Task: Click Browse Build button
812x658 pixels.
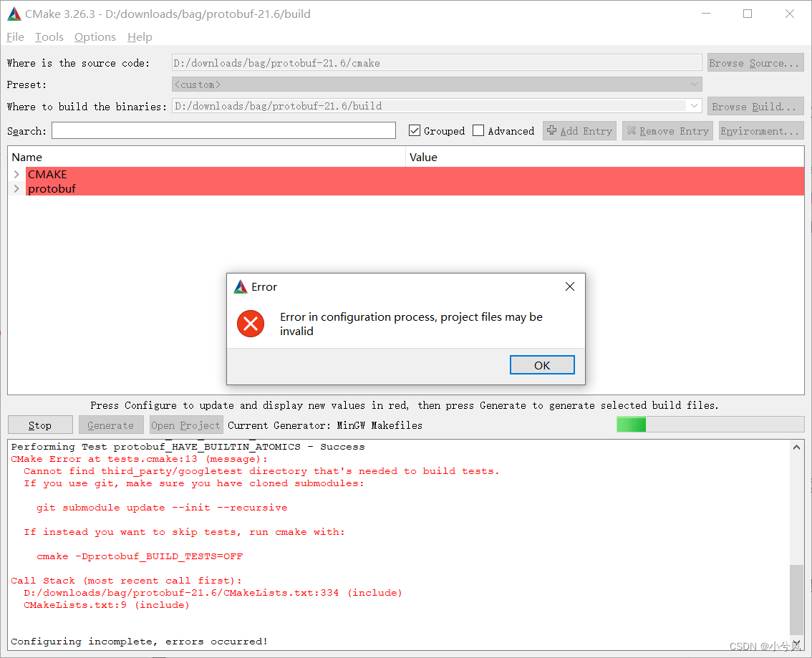Action: click(x=755, y=106)
